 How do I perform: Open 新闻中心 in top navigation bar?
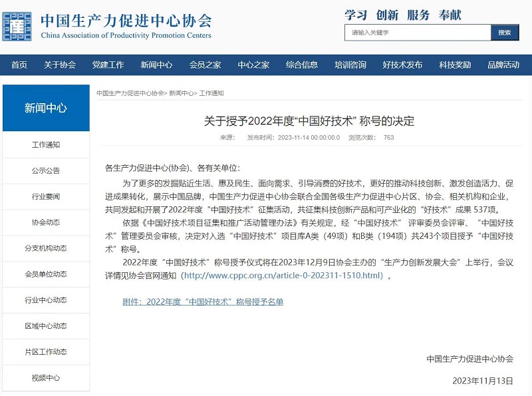(156, 65)
